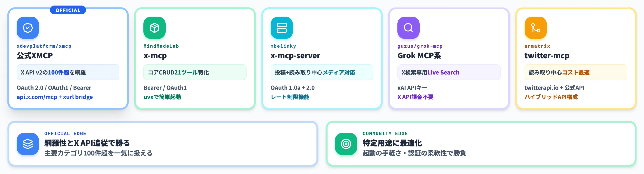Select the twitter-mcp card title
Viewport: 644px width, 174px height.
(x=547, y=56)
